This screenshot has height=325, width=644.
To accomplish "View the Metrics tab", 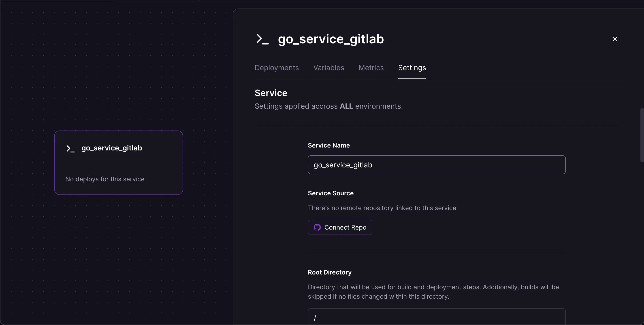I will [x=371, y=68].
